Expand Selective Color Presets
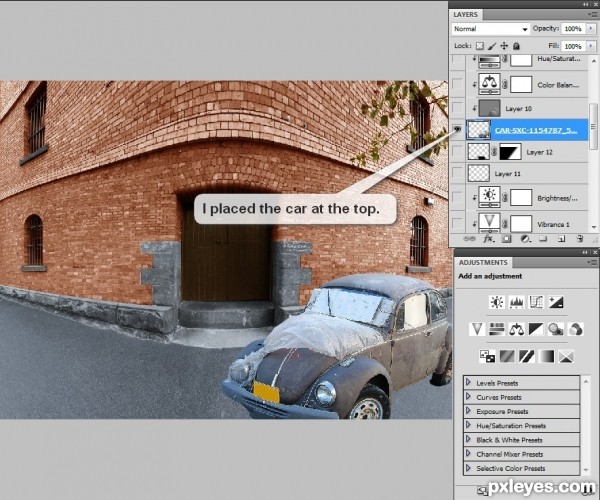 coord(468,468)
